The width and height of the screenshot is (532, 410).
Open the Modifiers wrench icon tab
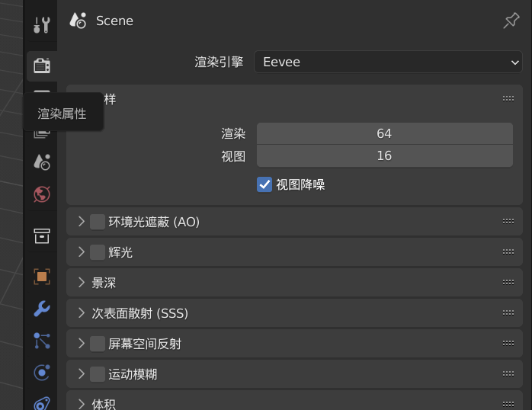click(x=42, y=309)
